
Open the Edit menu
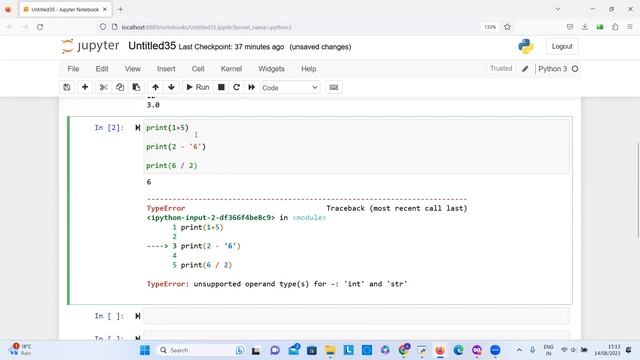point(102,69)
